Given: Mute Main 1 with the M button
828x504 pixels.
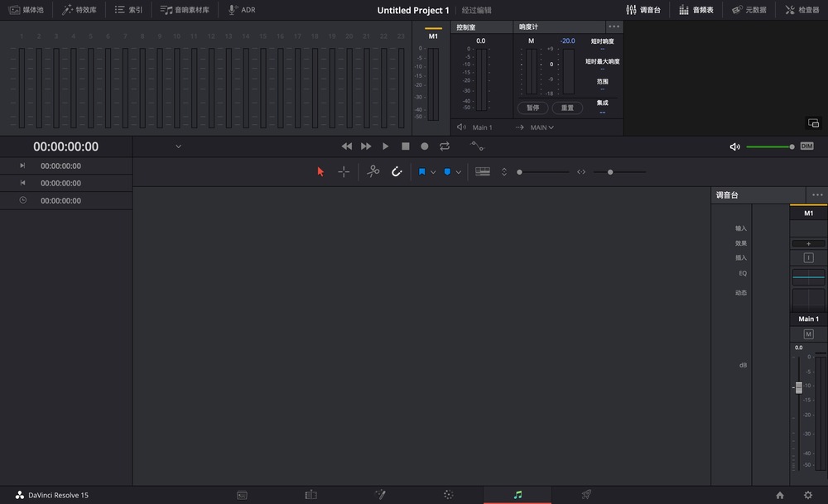Looking at the screenshot, I should coord(808,334).
